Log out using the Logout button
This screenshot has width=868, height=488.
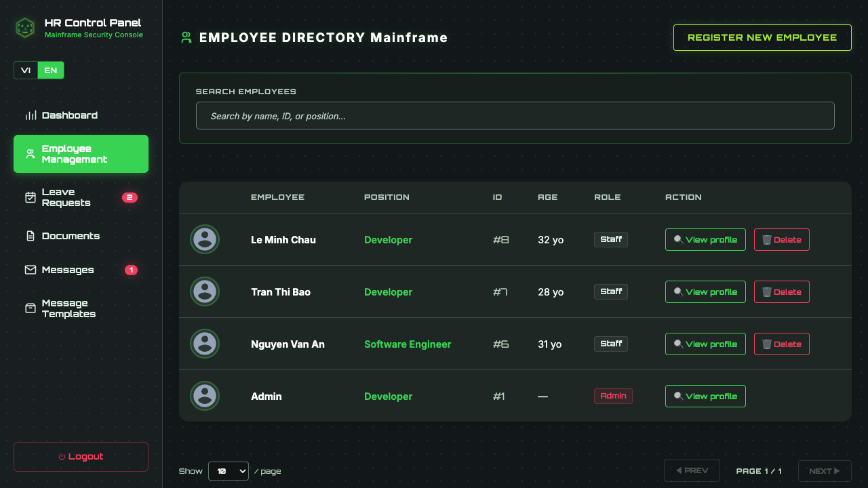(81, 456)
